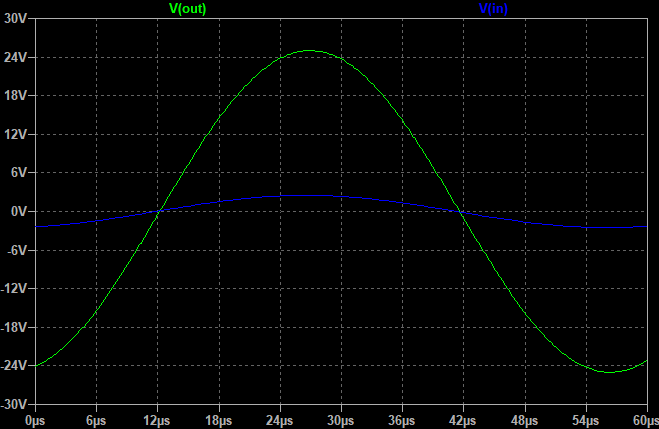Viewport: 659px width, 429px height.
Task: Click the 54µs time axis label
Action: [x=586, y=421]
